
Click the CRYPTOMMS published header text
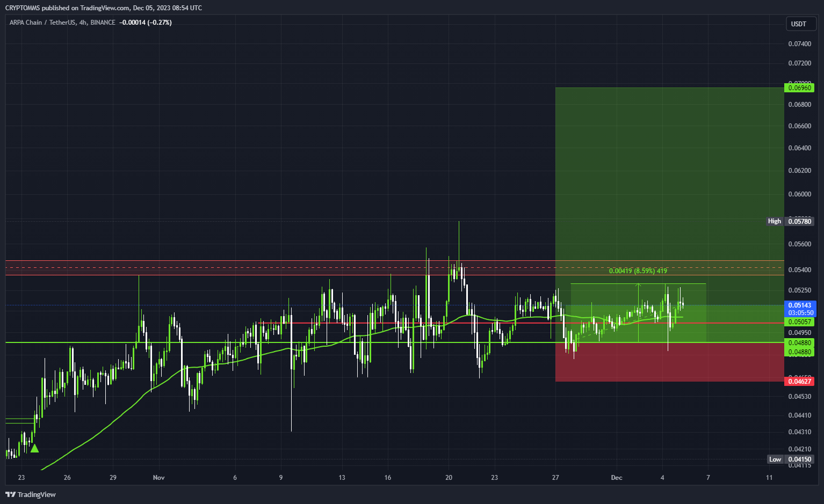(x=104, y=8)
